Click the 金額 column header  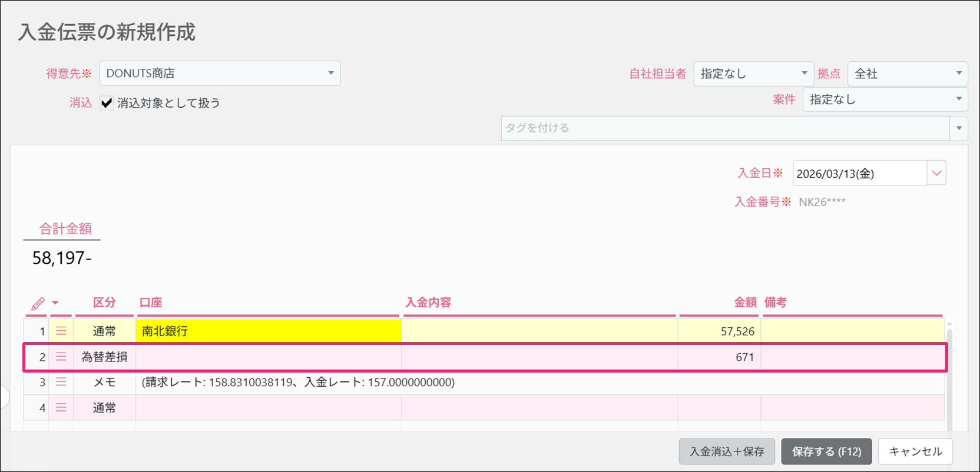click(745, 303)
